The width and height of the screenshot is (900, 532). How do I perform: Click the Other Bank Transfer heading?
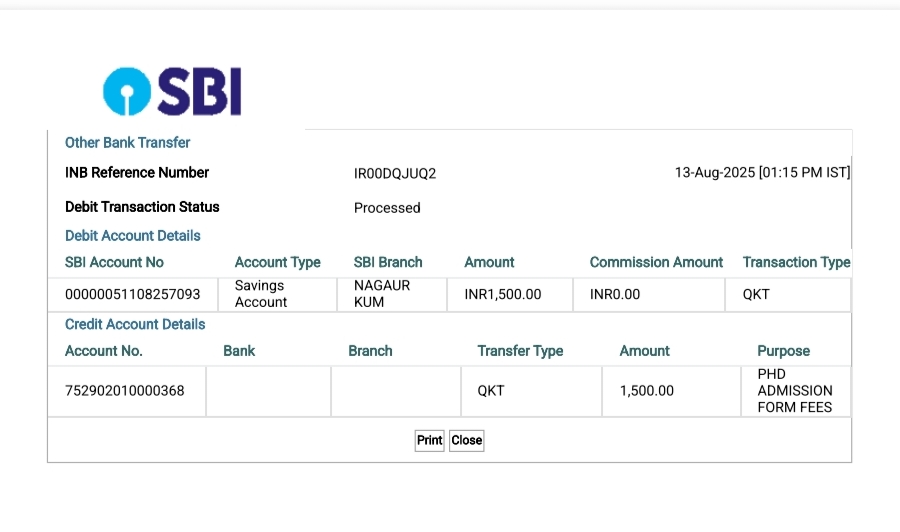pyautogui.click(x=127, y=143)
